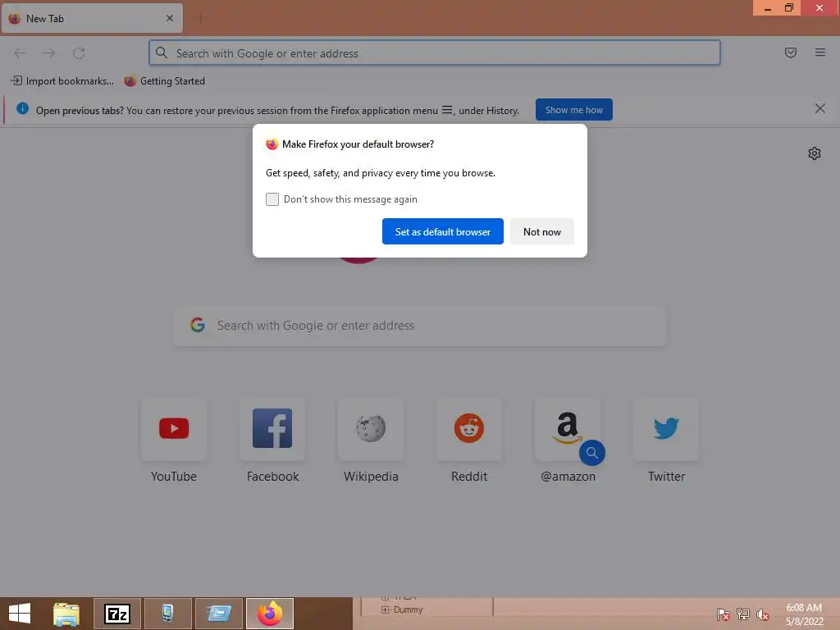Open Import bookmarks bookmark item
Viewport: 840px width, 630px height.
[62, 81]
